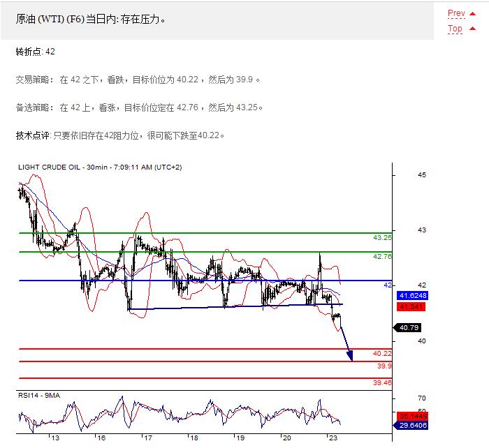Jump to page via Top link
Screen dimensions: 489x448
(455, 29)
